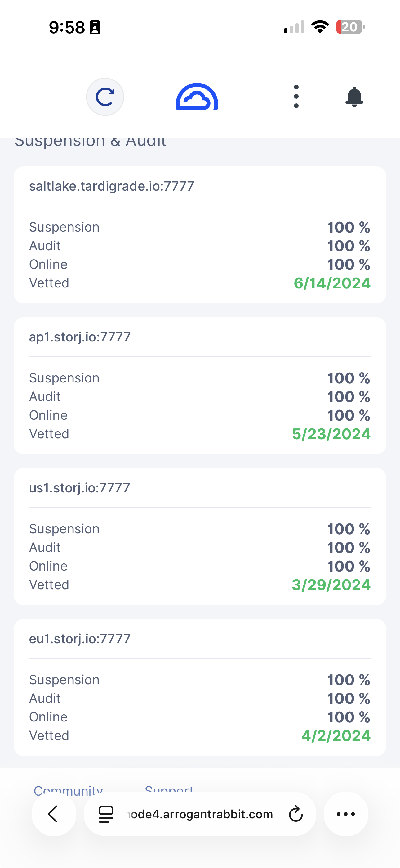Click the dashboard refresh icon button
The height and width of the screenshot is (868, 400).
(x=105, y=97)
